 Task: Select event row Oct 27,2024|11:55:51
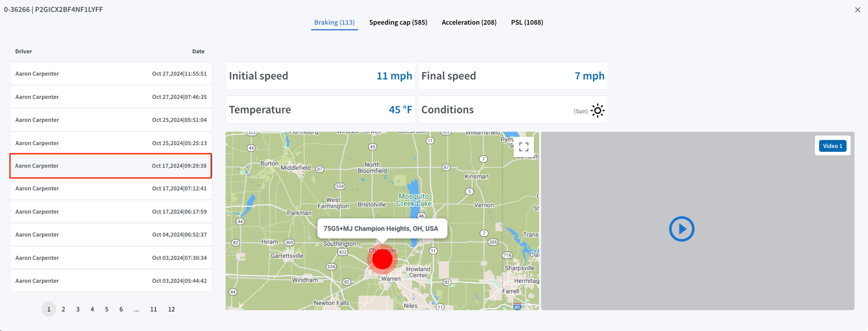[111, 73]
